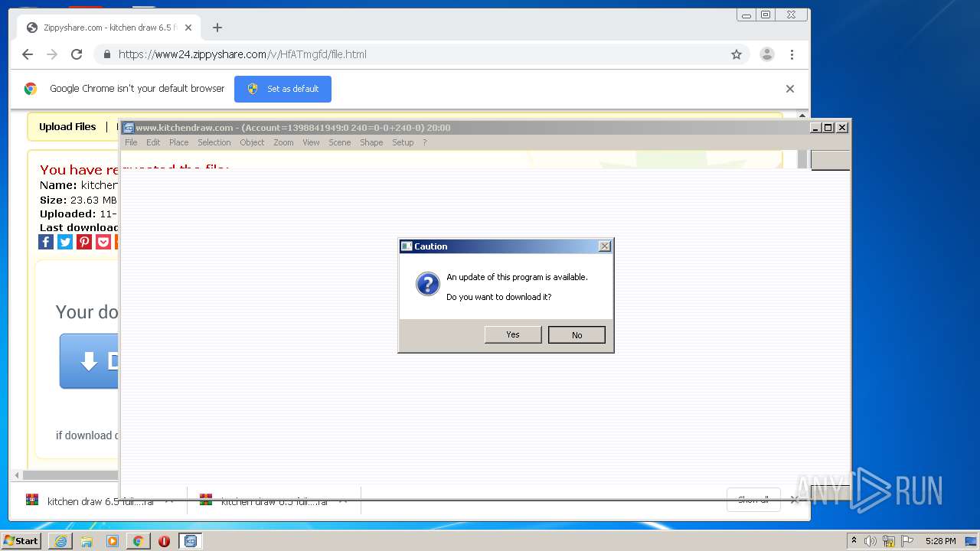Launch Internet Explorer from the taskbar

coord(60,541)
